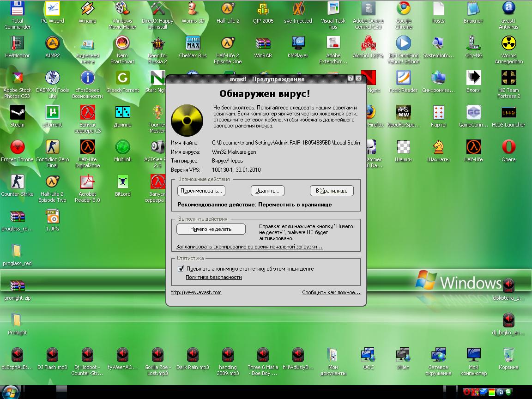Open the http://www.avast.com link
The image size is (532, 399).
(196, 292)
